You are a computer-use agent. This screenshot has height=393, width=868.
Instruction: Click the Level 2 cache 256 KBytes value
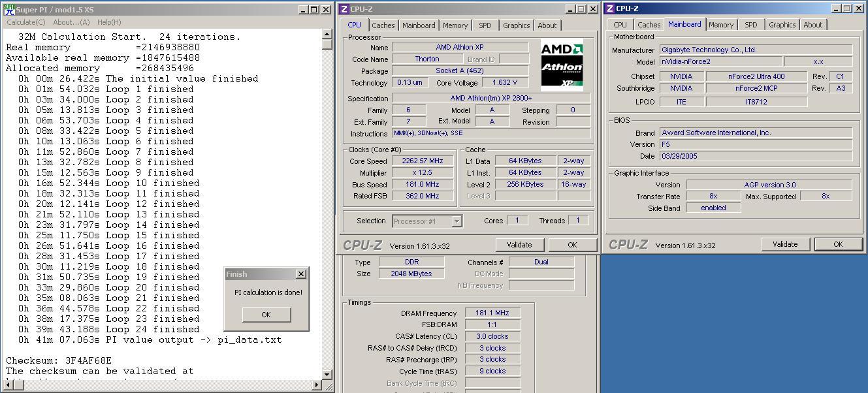525,184
